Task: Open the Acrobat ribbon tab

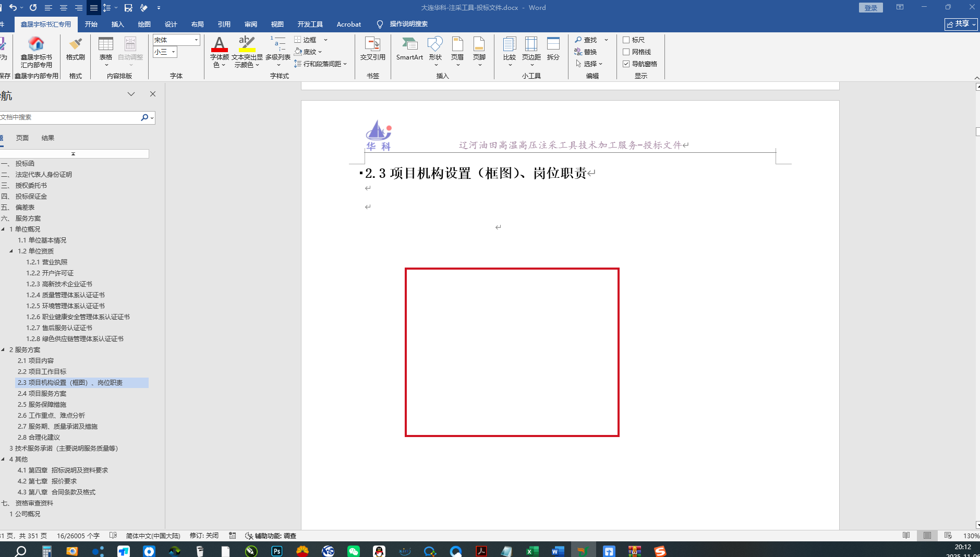Action: (349, 25)
